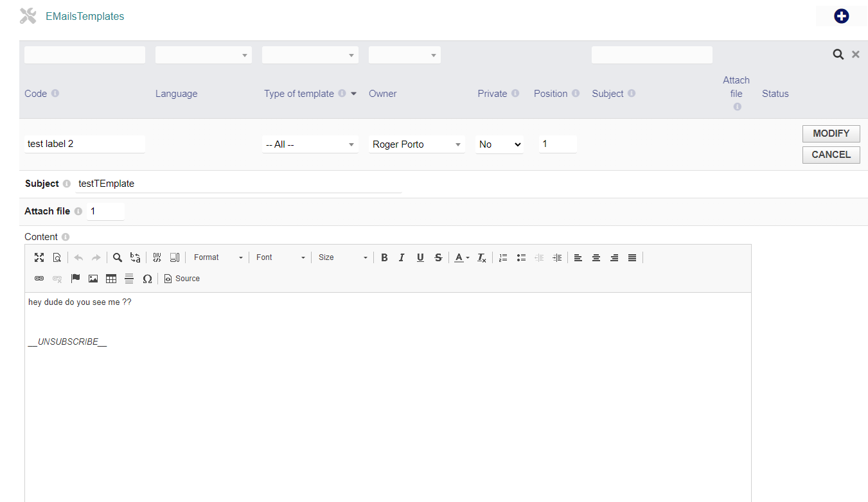
Task: Insert a table into the content
Action: [111, 279]
